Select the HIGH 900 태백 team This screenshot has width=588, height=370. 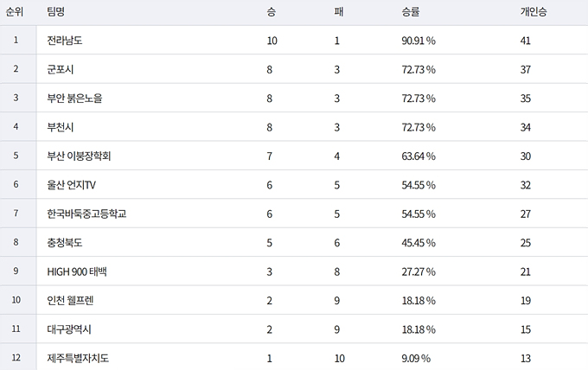click(x=77, y=271)
